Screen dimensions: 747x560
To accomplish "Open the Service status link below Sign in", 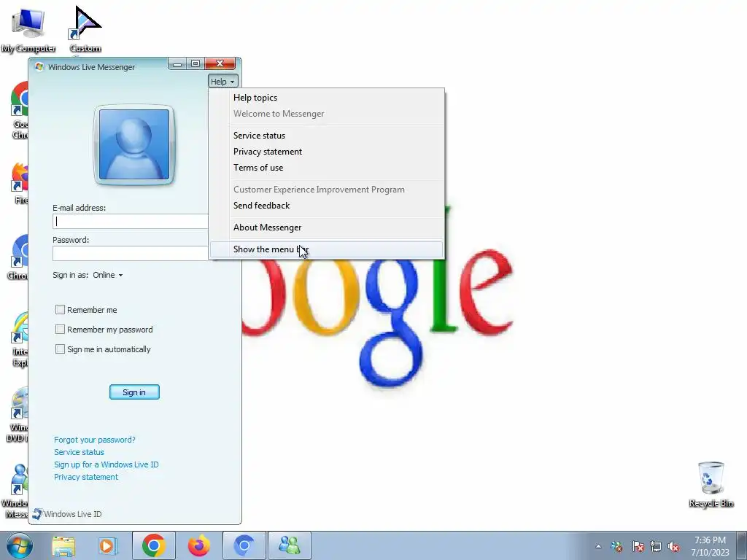I will click(x=79, y=452).
